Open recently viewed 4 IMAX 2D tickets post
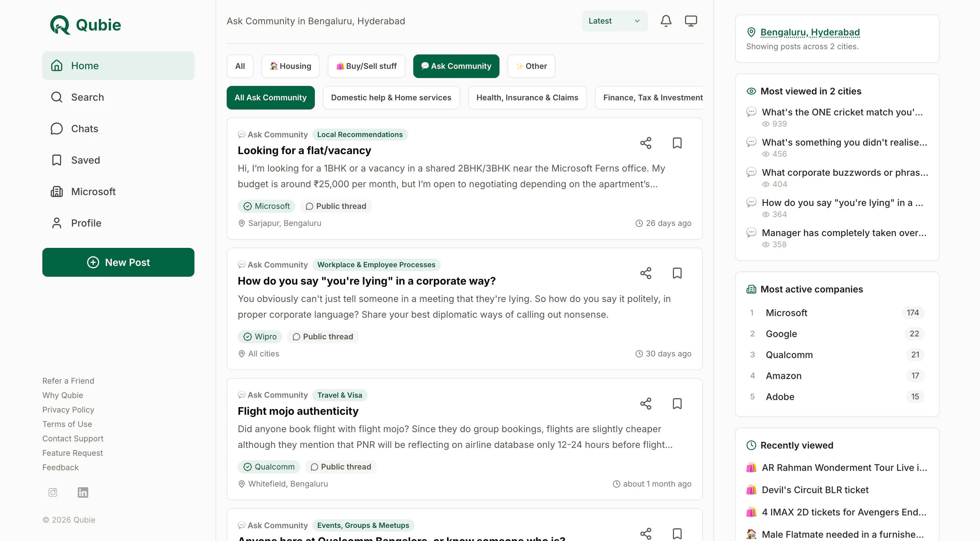 837,512
